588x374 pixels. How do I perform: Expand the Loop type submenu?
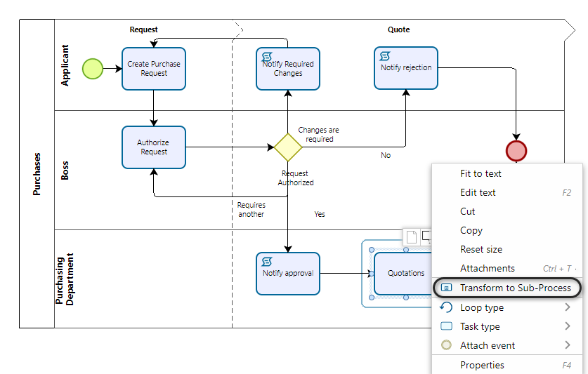[x=568, y=307]
